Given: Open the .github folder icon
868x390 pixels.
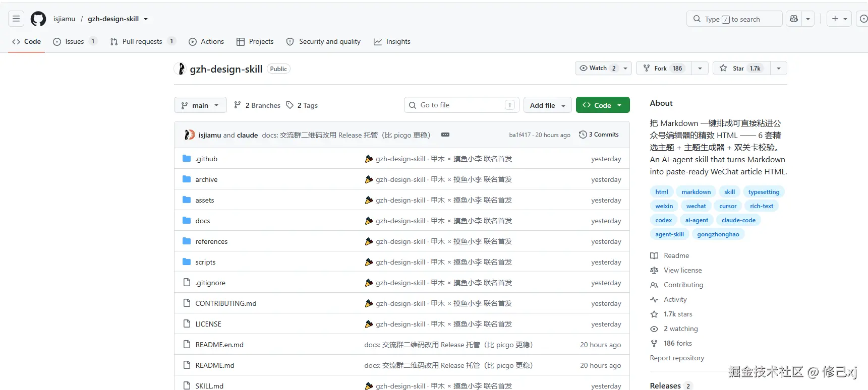Looking at the screenshot, I should click(187, 159).
